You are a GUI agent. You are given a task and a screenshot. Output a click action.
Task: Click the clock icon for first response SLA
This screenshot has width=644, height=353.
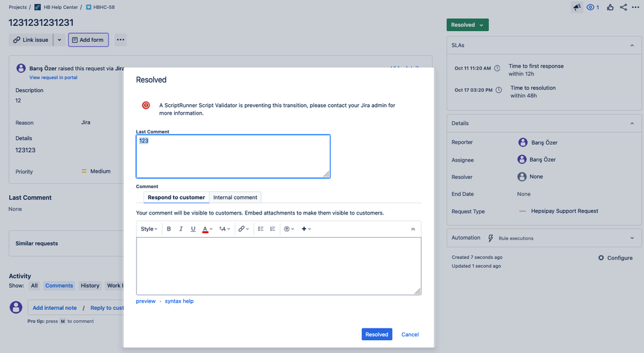(x=497, y=68)
